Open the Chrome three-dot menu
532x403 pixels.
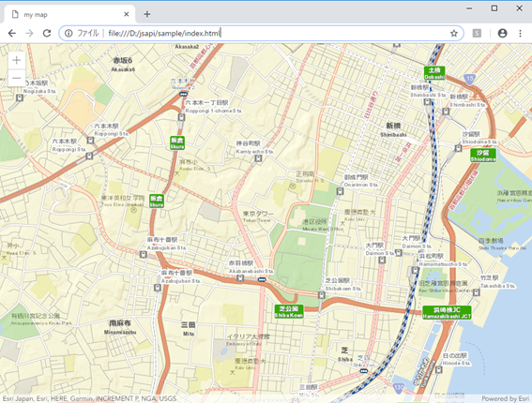pos(520,33)
